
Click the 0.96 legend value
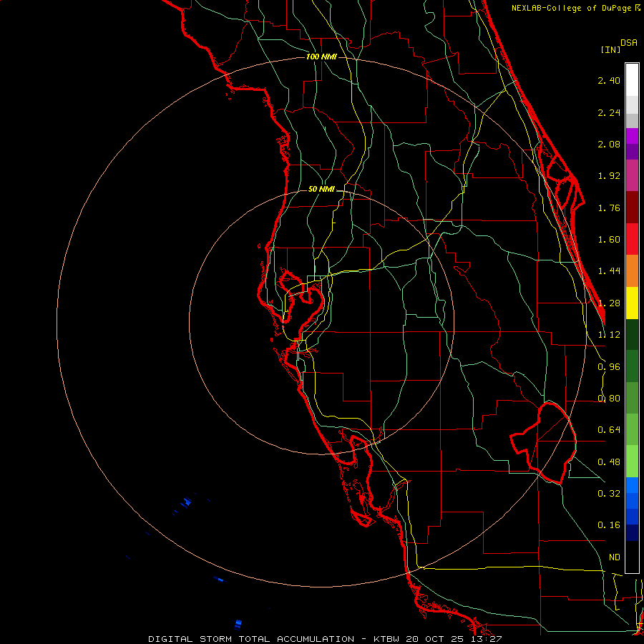coord(609,367)
